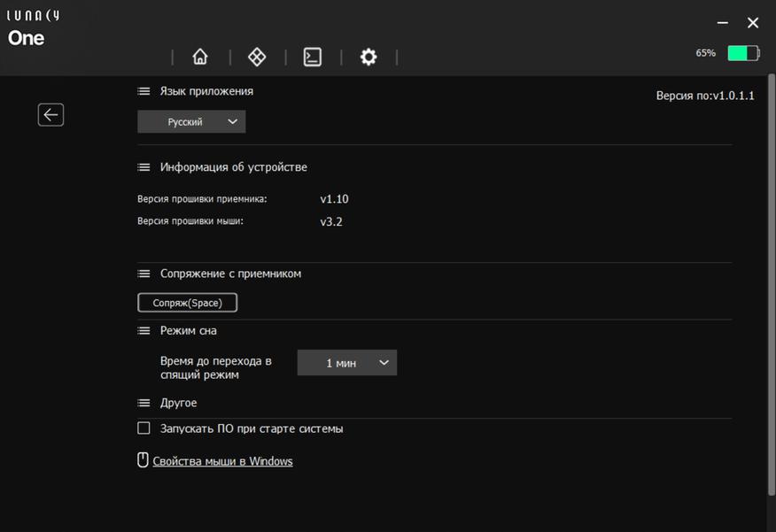Minimize the Lunacy One window

pyautogui.click(x=723, y=23)
